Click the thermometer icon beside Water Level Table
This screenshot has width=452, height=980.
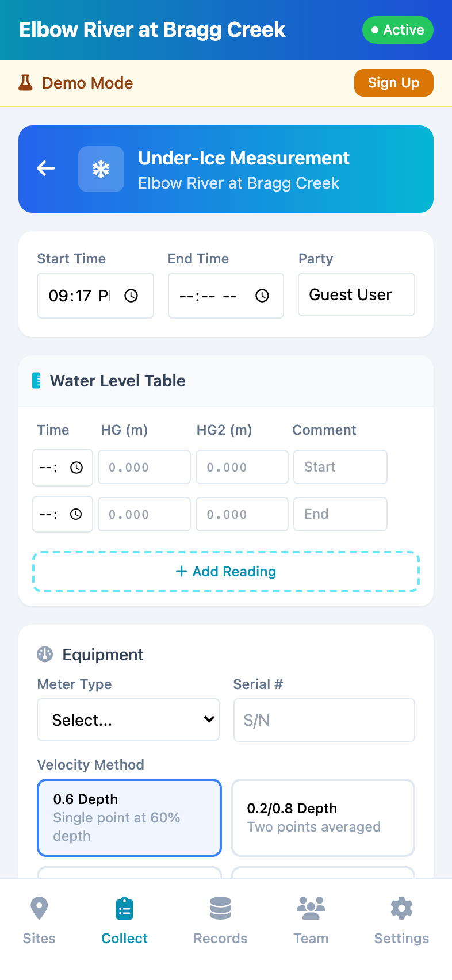(x=37, y=380)
